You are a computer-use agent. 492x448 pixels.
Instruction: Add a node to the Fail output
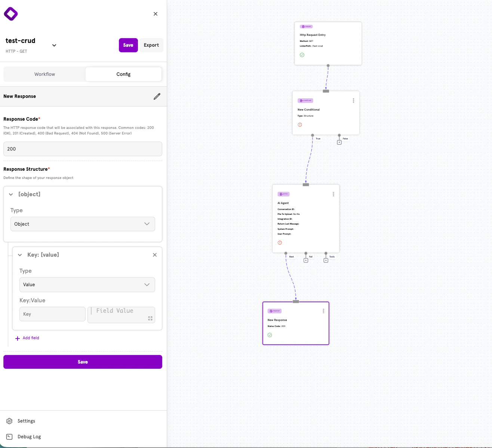306,260
